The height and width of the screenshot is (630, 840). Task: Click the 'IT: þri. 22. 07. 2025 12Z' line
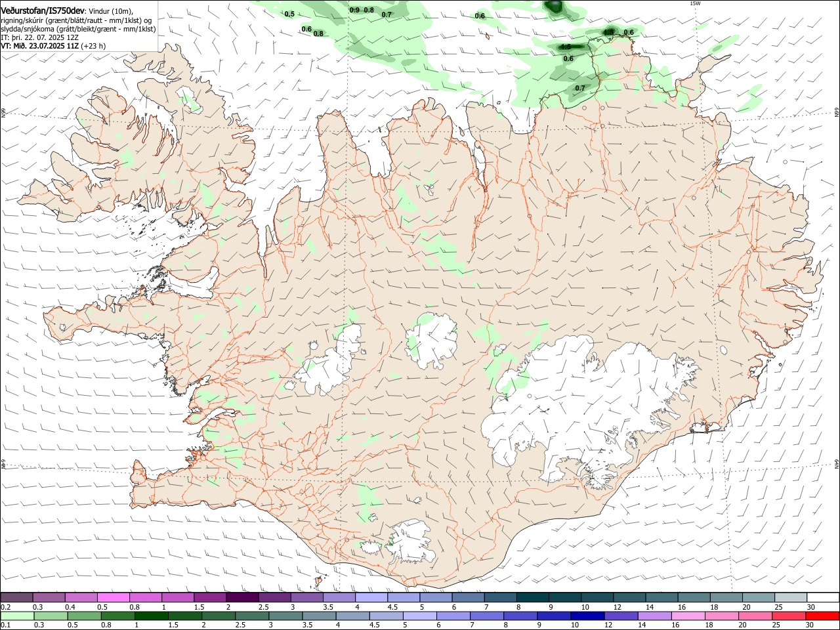pos(39,37)
